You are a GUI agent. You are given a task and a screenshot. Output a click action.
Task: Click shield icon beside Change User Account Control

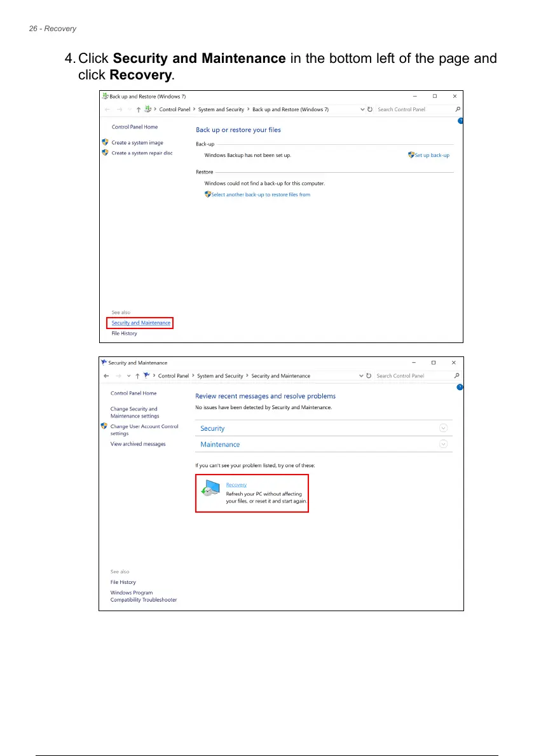[104, 426]
